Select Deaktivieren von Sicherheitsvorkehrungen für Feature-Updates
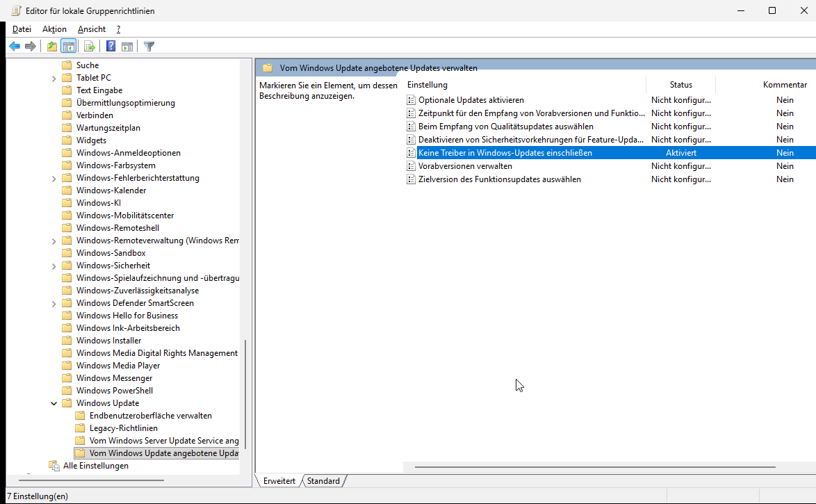Viewport: 816px width, 504px height. [531, 140]
